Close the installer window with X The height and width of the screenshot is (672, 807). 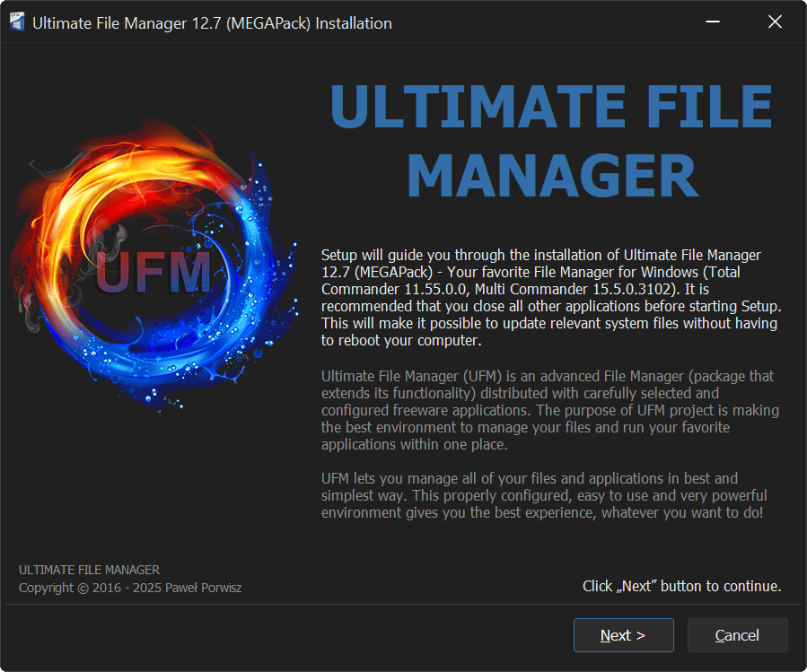(775, 22)
